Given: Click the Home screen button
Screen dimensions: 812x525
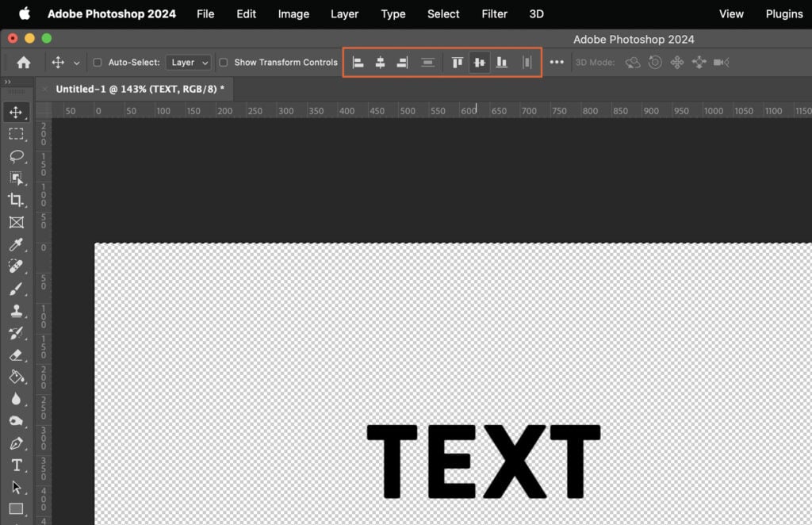Looking at the screenshot, I should (x=24, y=62).
